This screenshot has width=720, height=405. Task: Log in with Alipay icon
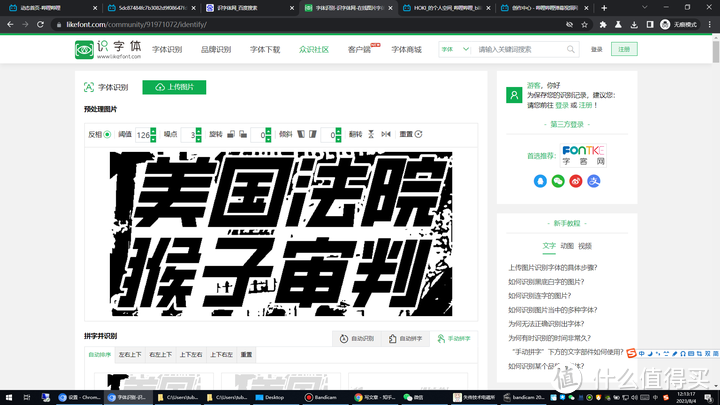(x=594, y=181)
